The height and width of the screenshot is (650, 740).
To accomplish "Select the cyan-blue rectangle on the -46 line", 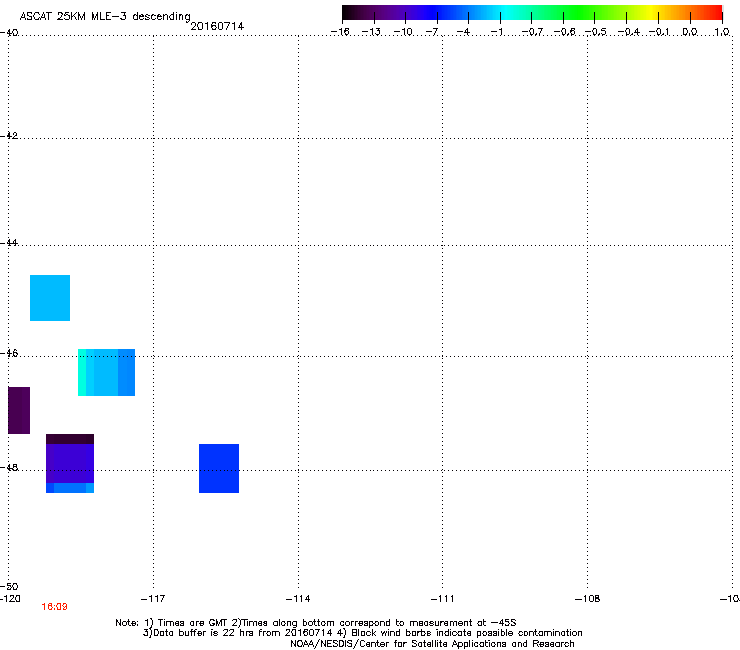I will coord(107,372).
